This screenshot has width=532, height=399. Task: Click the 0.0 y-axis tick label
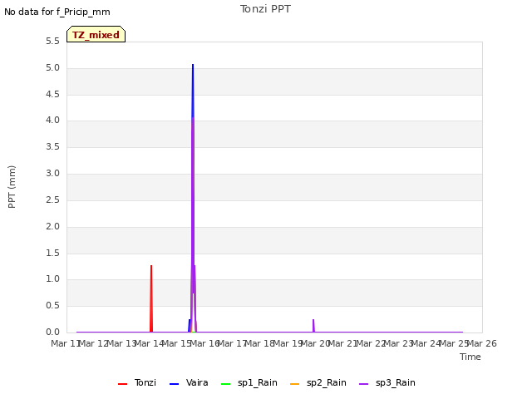tap(52, 332)
